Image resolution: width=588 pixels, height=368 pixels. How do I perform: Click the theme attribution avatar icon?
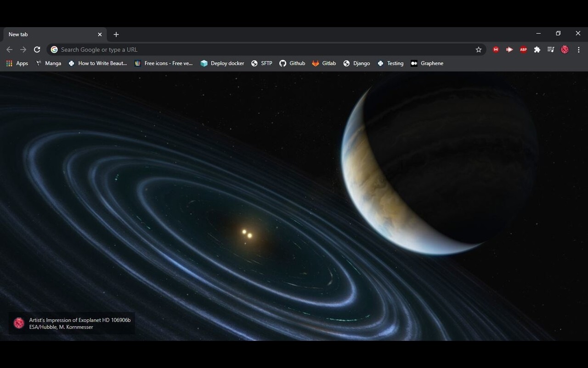19,323
